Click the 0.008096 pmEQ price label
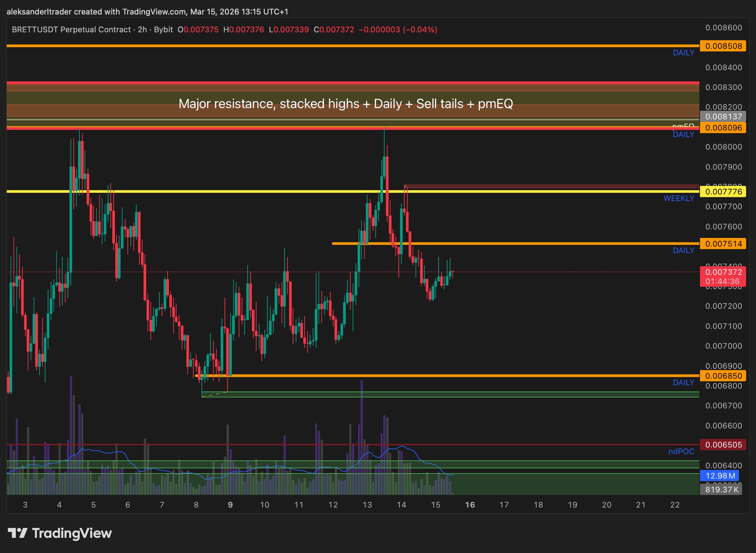 [723, 128]
